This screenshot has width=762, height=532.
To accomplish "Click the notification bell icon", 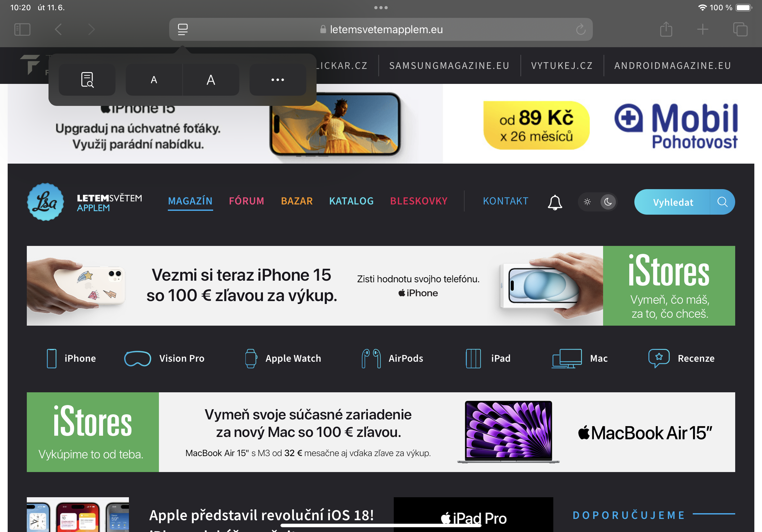I will point(555,202).
